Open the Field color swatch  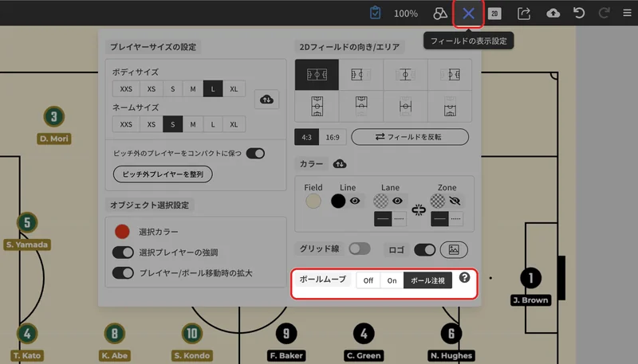pos(313,201)
